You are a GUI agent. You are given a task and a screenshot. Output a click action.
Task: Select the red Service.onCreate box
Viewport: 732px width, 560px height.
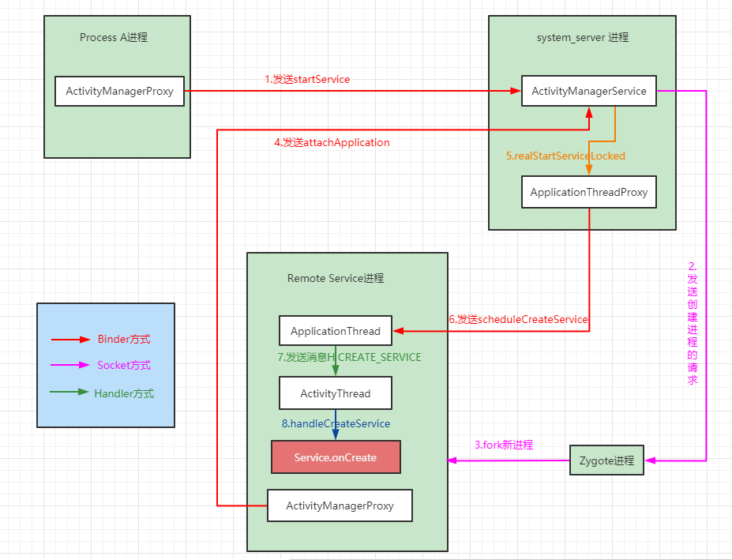(336, 457)
